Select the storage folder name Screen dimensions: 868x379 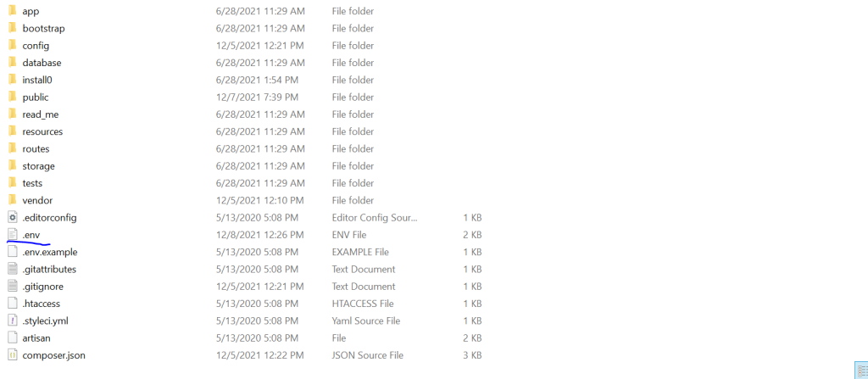(x=39, y=165)
